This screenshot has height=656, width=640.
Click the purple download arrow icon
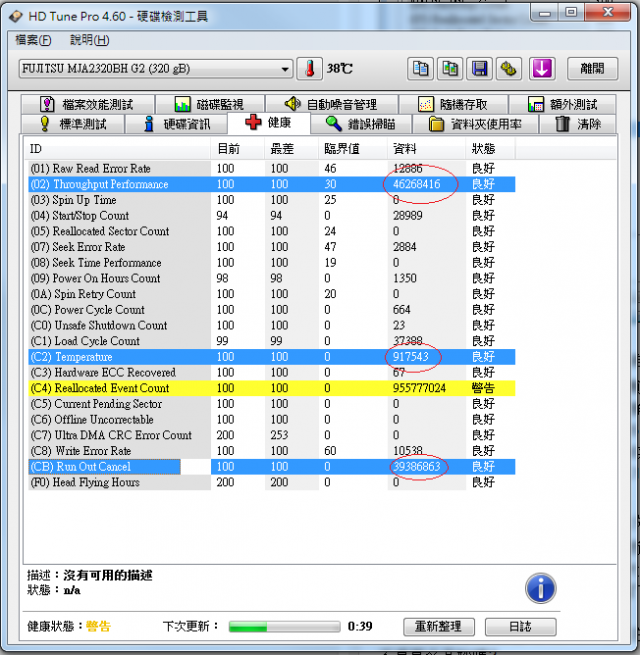tap(542, 69)
